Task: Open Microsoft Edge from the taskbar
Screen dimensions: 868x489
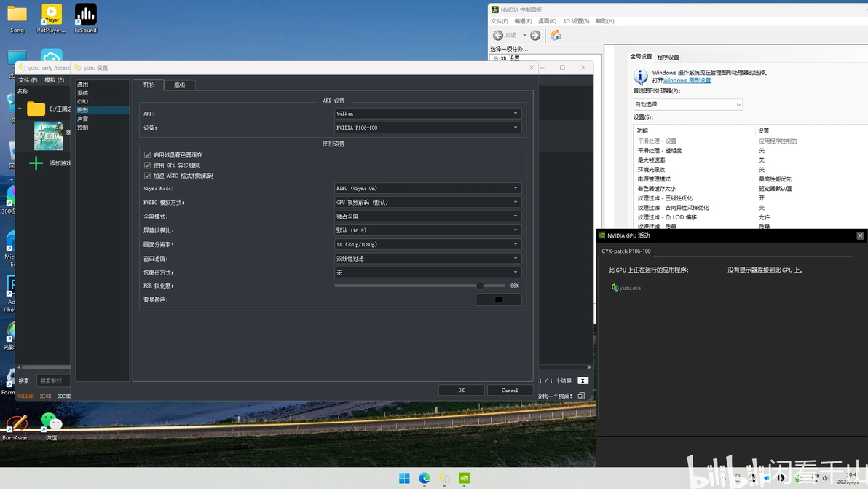Action: click(425, 478)
